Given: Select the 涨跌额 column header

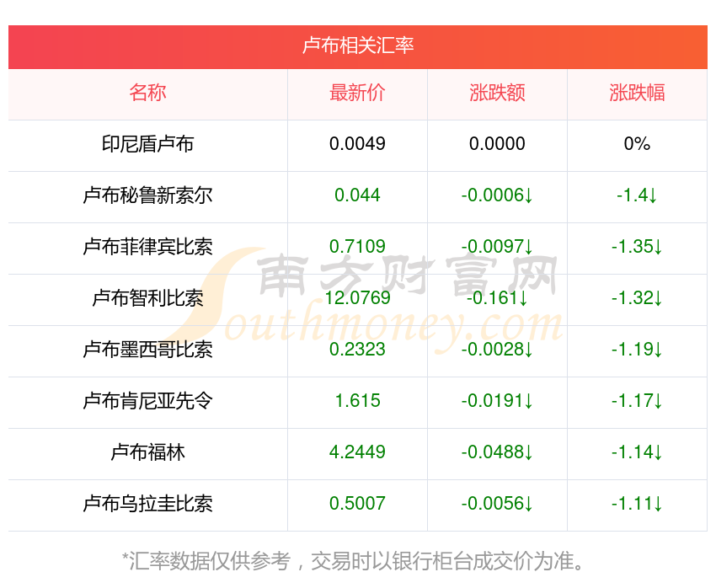Looking at the screenshot, I should click(x=497, y=92).
